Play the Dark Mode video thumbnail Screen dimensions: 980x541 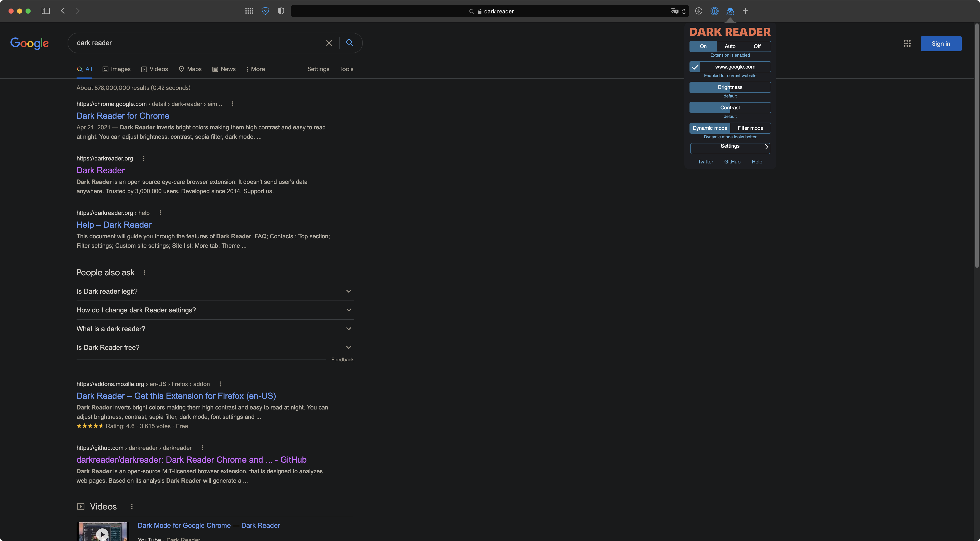point(102,532)
